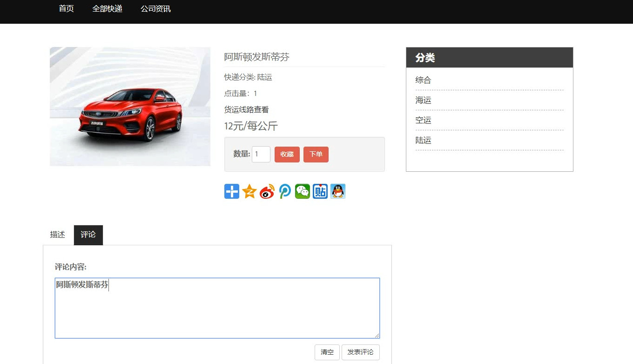Click 快递分类: 陆运 text

click(248, 77)
